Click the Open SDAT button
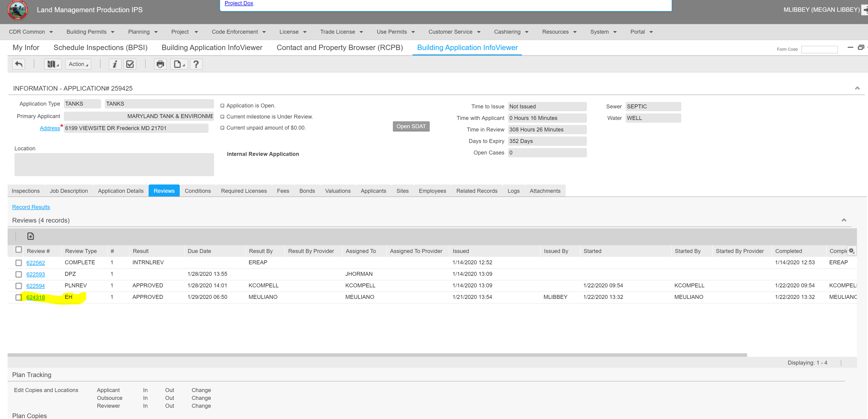868x419 pixels. tap(411, 126)
